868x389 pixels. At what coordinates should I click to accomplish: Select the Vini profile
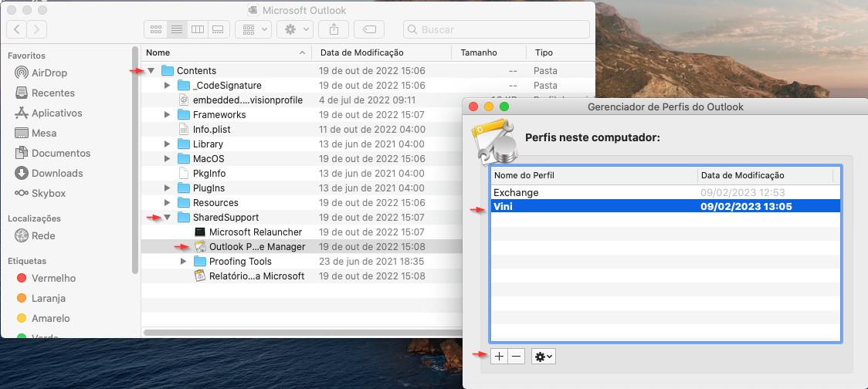coord(665,206)
